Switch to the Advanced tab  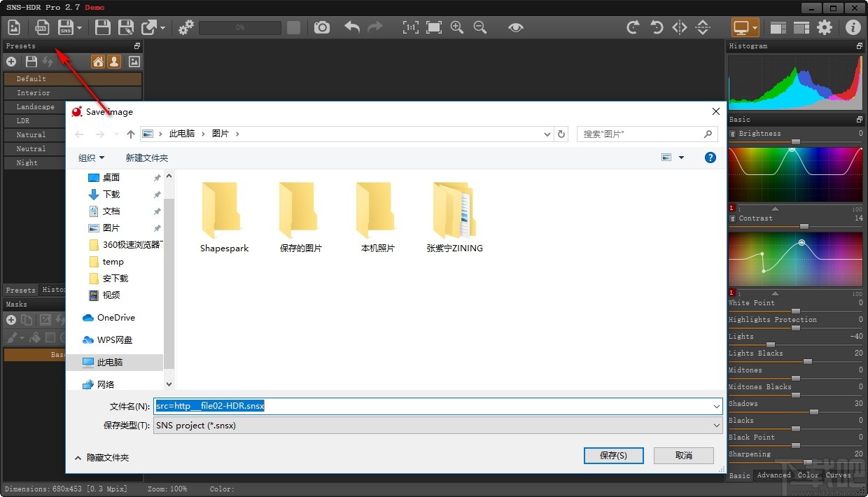[x=773, y=475]
